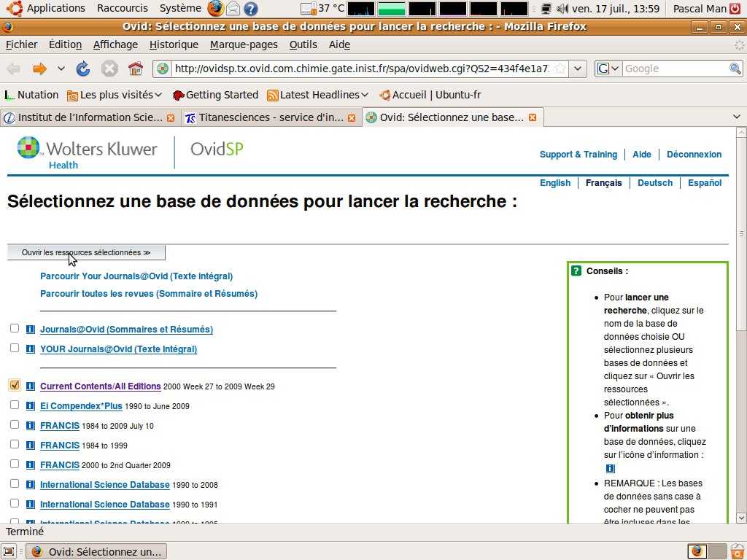747x560 pixels.
Task: Tick the FRANCIS 1984 to 2009 July 10 checkbox
Action: click(15, 424)
